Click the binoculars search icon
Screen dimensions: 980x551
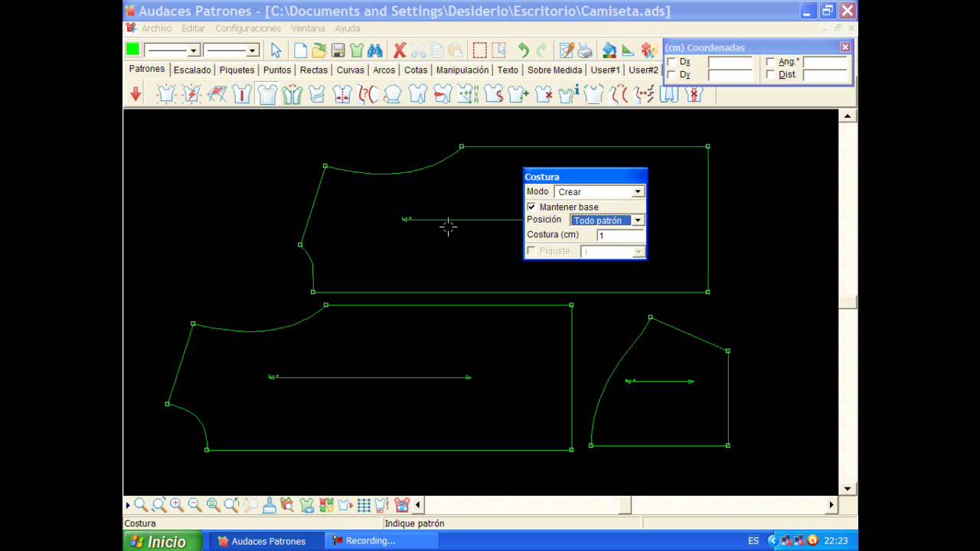(x=375, y=51)
